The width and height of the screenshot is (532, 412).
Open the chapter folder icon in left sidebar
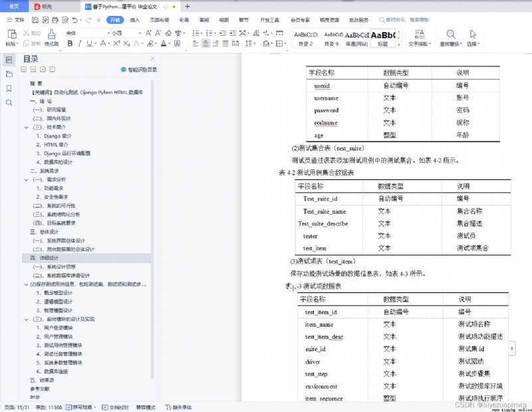(x=9, y=74)
